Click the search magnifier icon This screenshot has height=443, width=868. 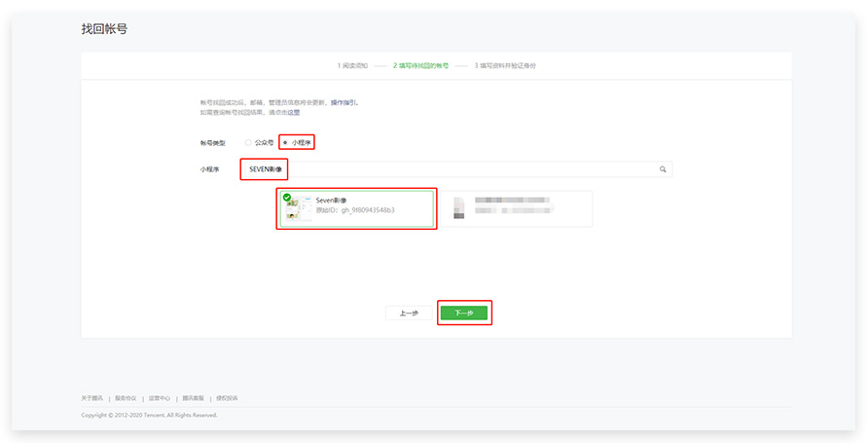click(x=663, y=169)
